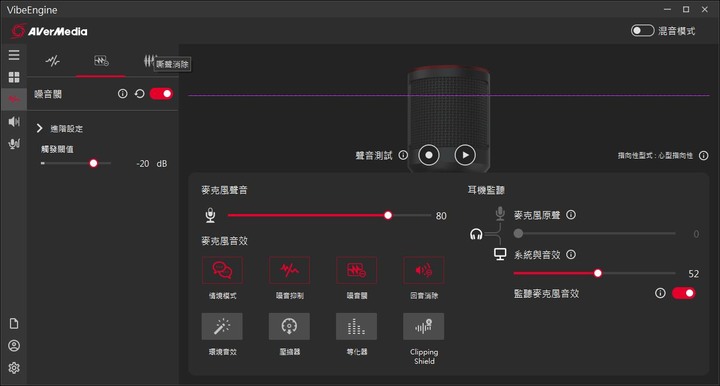Toggle the 噪音閘 noise gate effect tile
The width and height of the screenshot is (720, 386).
click(356, 270)
